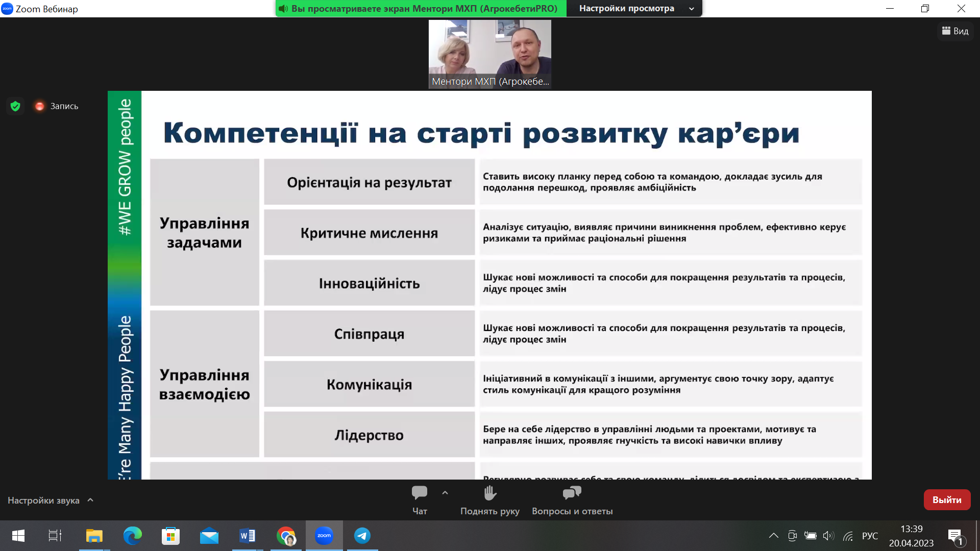The image size is (980, 551).
Task: Click the Настройки звука audio settings
Action: 43,500
